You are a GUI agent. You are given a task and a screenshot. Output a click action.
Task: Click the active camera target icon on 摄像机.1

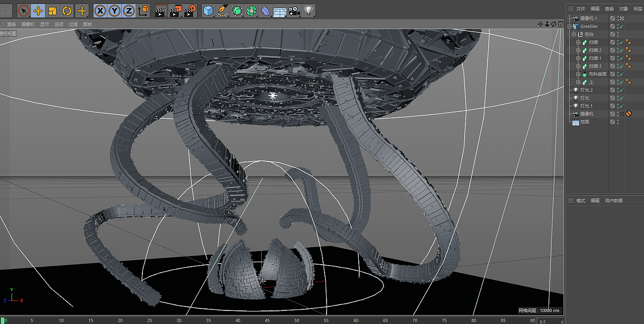tap(622, 18)
